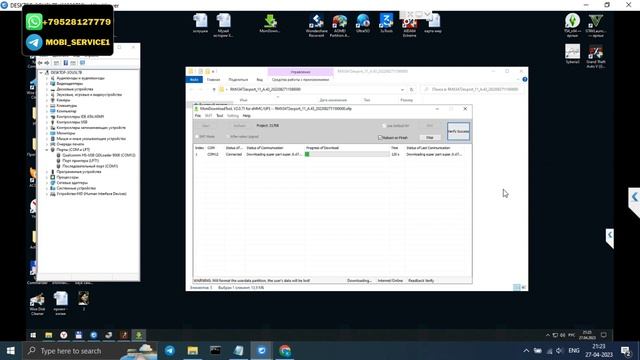Open Wondershare Recoverit desktop icon

click(x=316, y=25)
